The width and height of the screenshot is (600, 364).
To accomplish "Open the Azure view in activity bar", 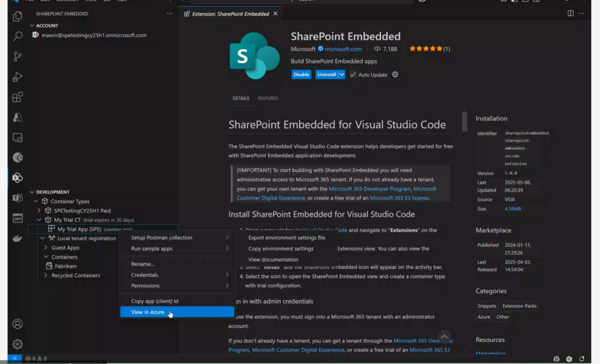I will click(18, 118).
